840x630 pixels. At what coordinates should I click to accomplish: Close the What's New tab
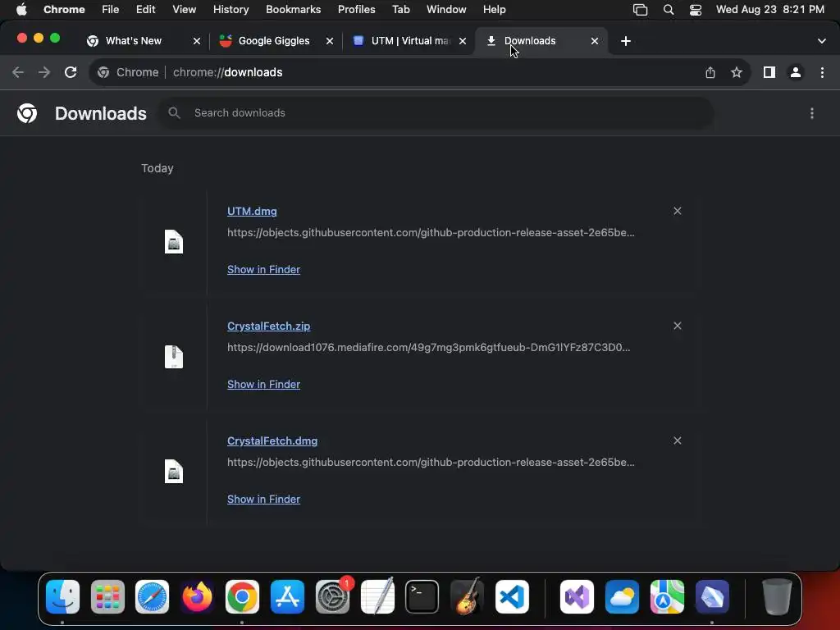point(197,41)
